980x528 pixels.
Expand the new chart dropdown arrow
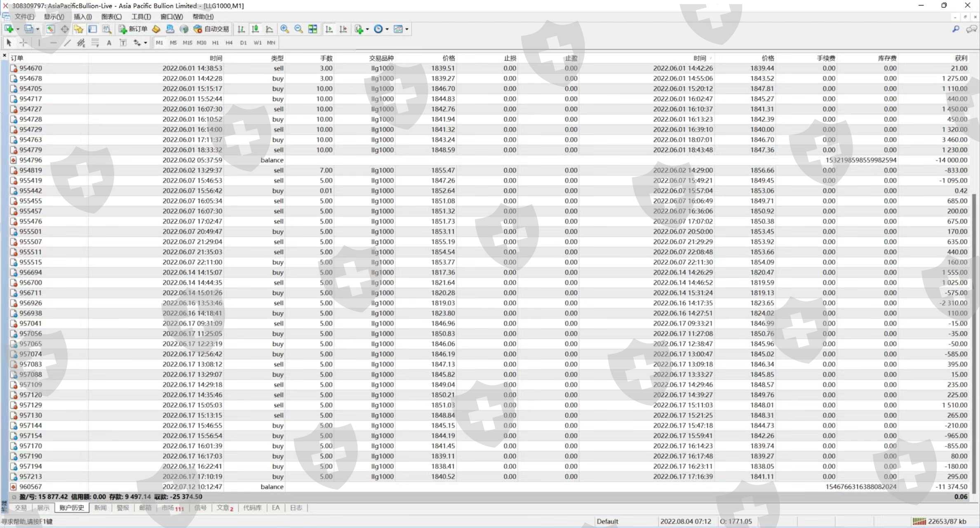(x=18, y=29)
